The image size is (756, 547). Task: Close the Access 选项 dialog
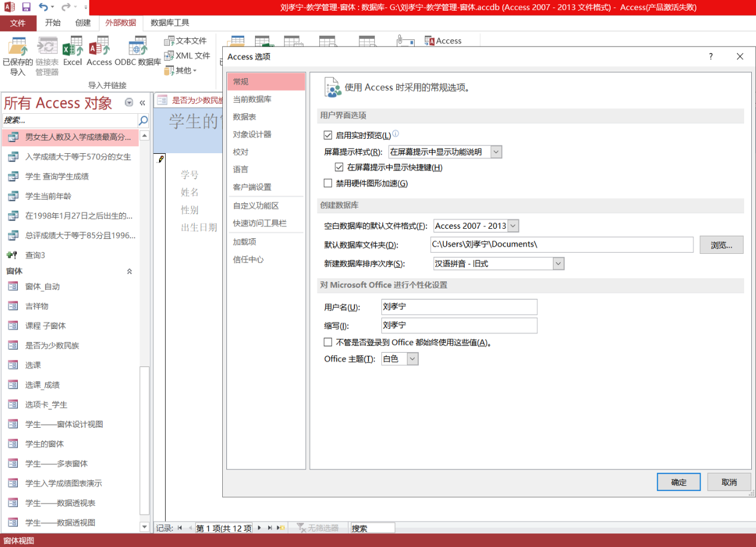tap(740, 57)
